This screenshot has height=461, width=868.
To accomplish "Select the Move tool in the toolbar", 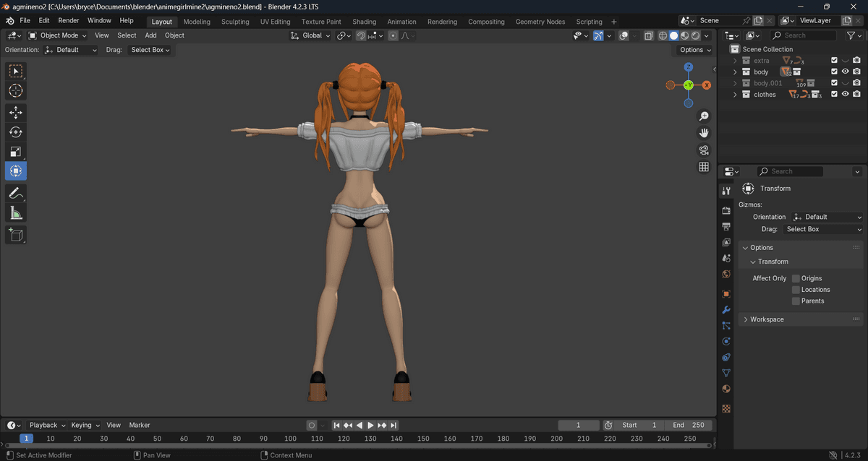I will tap(16, 113).
